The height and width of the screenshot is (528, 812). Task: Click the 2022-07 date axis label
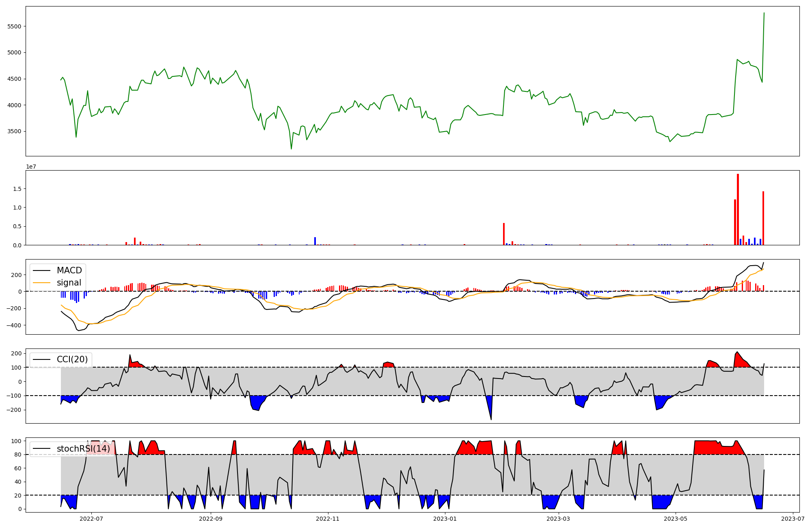[91, 519]
